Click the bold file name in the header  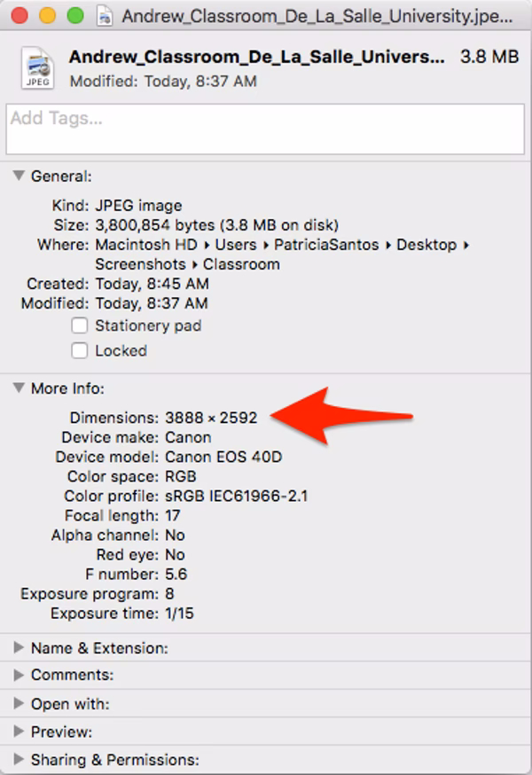click(x=256, y=57)
